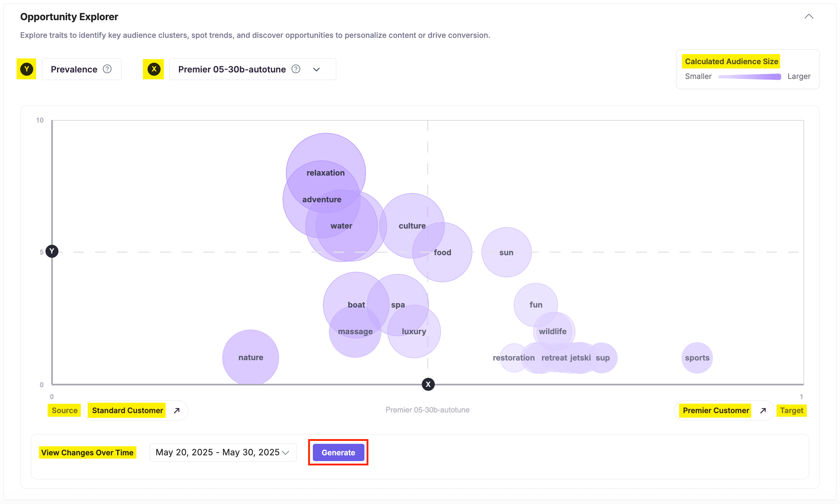Click the Opportunity Explorer heading

point(69,17)
